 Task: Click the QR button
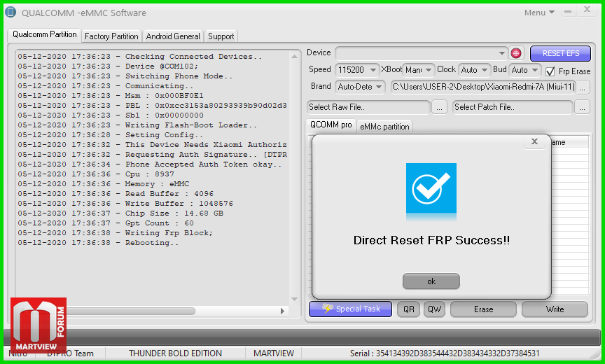[x=409, y=309]
